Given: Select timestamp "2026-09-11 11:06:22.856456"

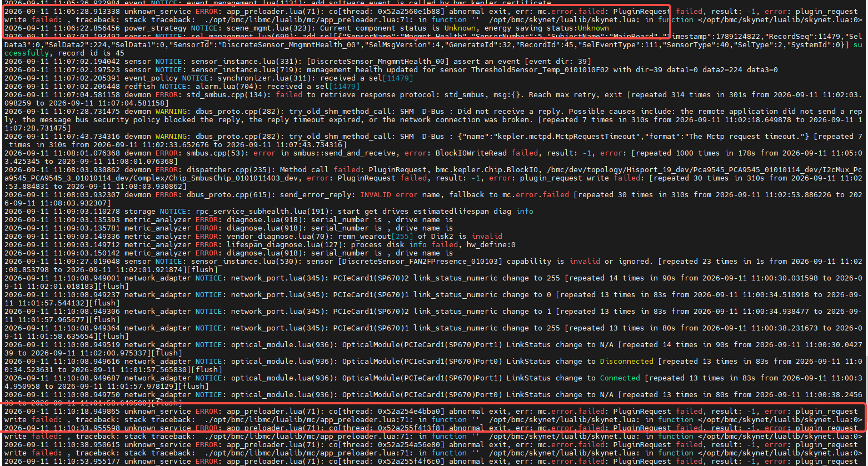Looking at the screenshot, I should coord(62,28).
